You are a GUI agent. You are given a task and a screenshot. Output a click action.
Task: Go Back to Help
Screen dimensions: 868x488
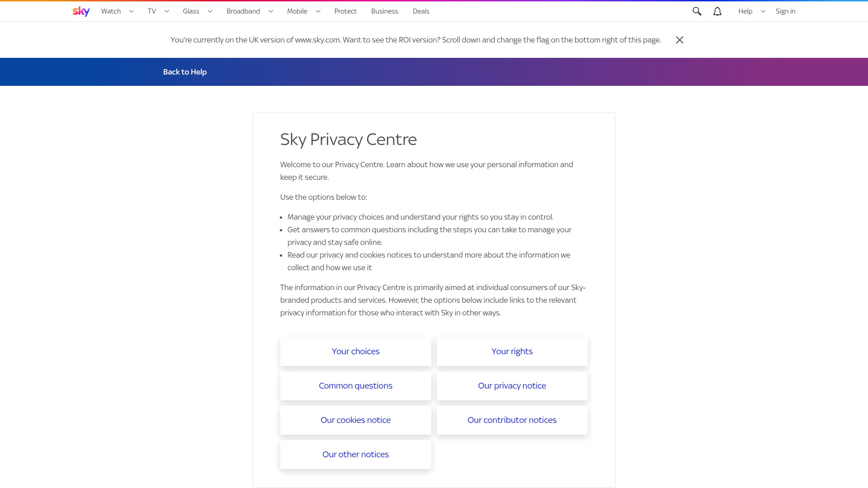pyautogui.click(x=185, y=72)
